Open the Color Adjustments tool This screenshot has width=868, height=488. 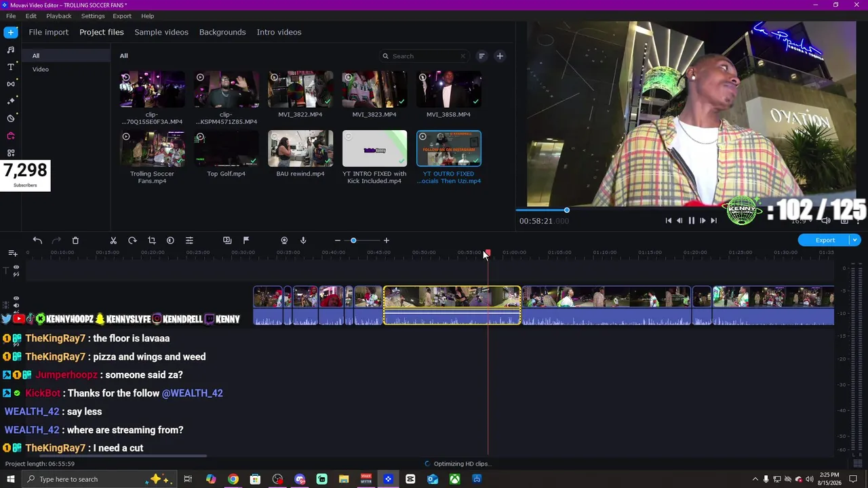170,241
